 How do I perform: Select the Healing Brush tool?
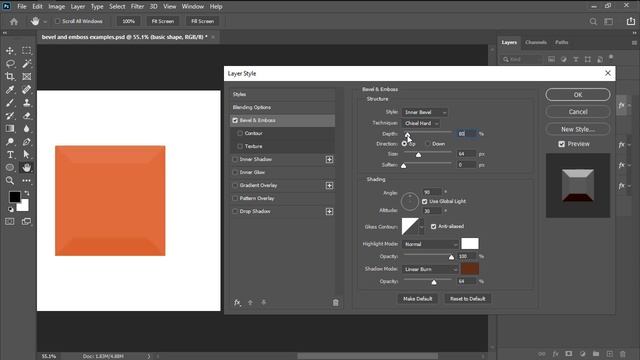pyautogui.click(x=27, y=89)
